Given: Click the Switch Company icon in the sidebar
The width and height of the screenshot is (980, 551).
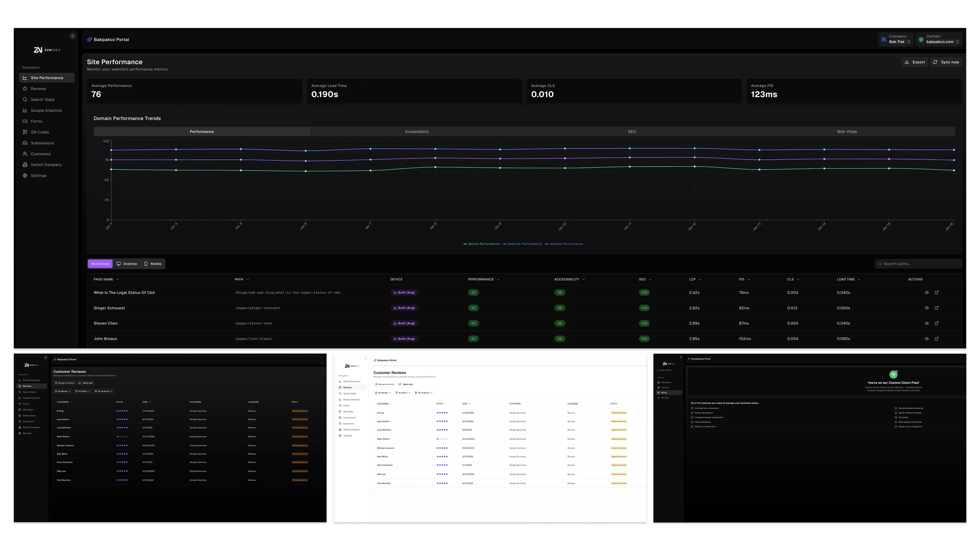Looking at the screenshot, I should [25, 164].
